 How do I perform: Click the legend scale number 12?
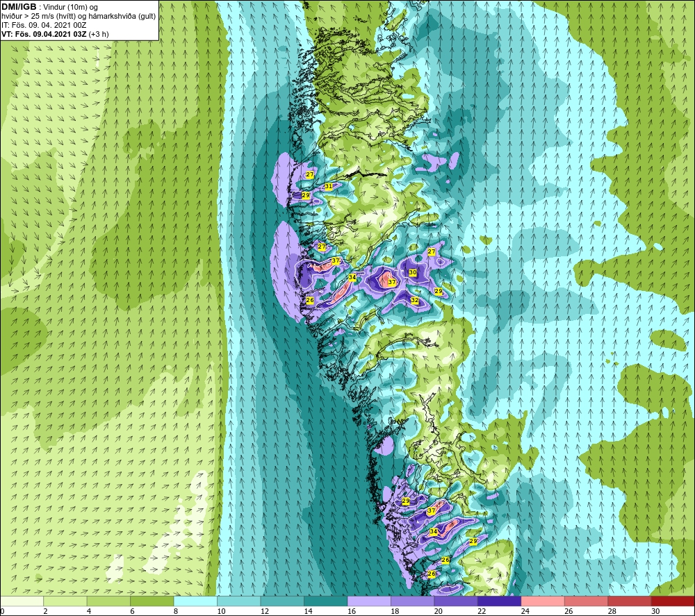265,612
